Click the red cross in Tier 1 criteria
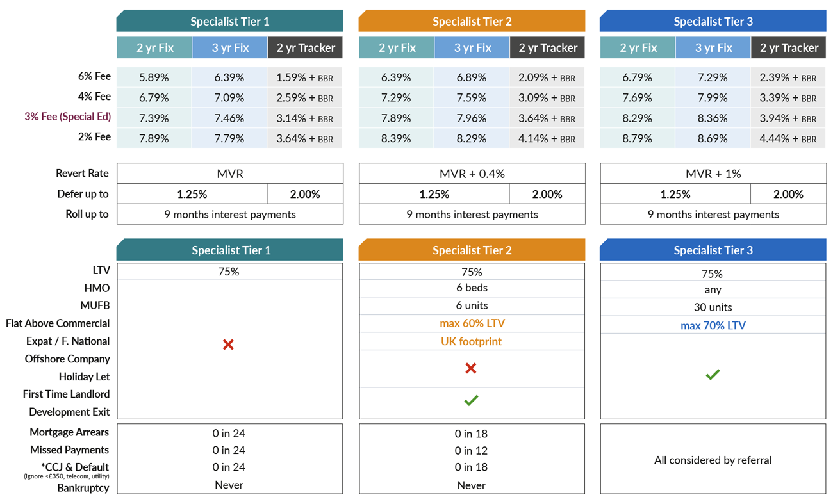Viewport: 833px width, 504px height. pyautogui.click(x=228, y=345)
